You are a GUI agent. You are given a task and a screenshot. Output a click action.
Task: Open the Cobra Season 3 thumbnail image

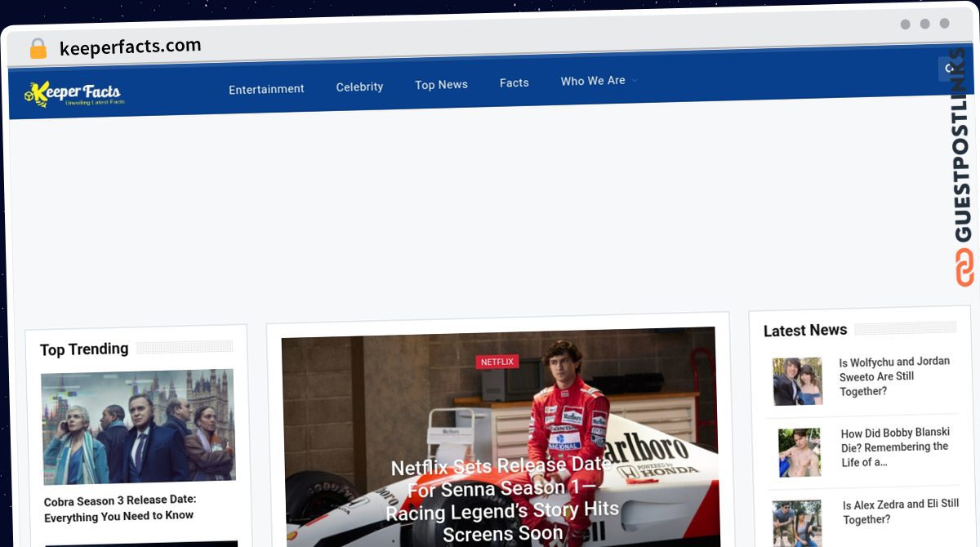(138, 425)
